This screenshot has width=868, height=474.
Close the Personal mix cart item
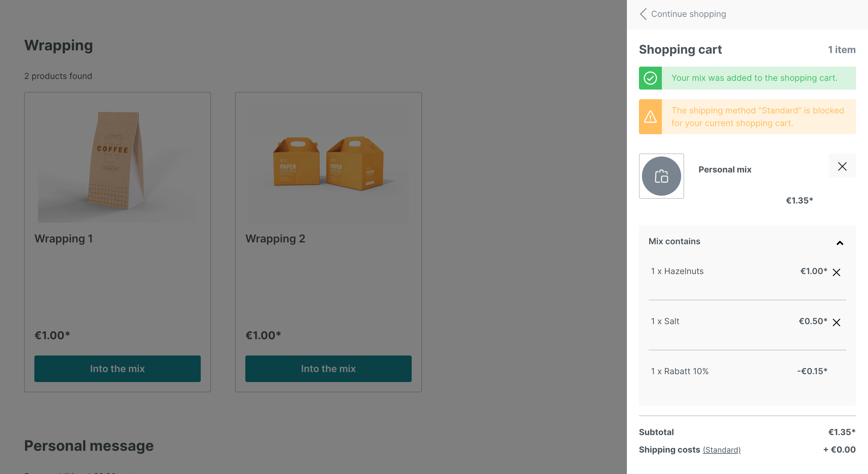click(x=842, y=166)
